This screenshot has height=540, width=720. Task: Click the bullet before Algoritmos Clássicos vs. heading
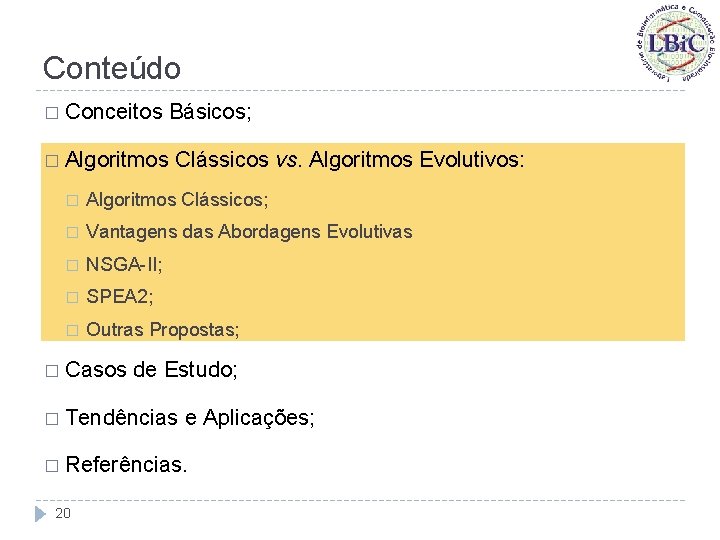tap(51, 161)
